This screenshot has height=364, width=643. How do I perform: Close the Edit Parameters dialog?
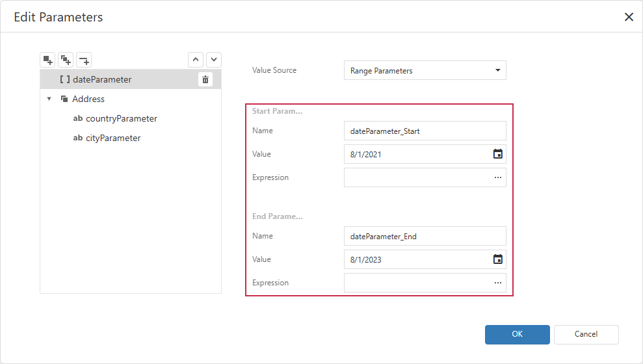click(x=629, y=17)
